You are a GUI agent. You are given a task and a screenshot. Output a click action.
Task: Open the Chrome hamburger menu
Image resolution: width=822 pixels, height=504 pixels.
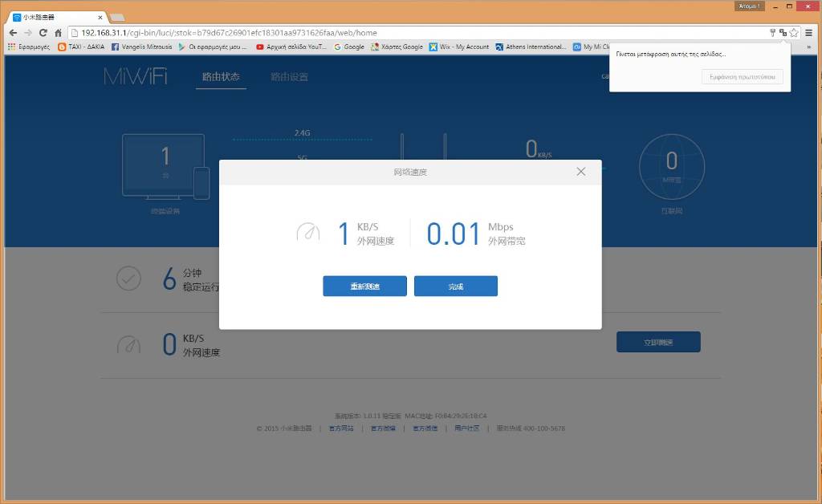(x=809, y=33)
